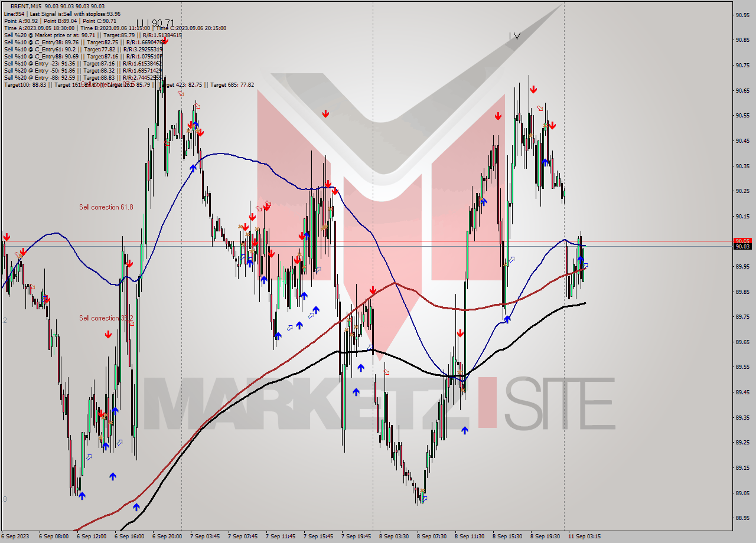
Task: Click the red 90.05 price tag
Action: coord(742,241)
